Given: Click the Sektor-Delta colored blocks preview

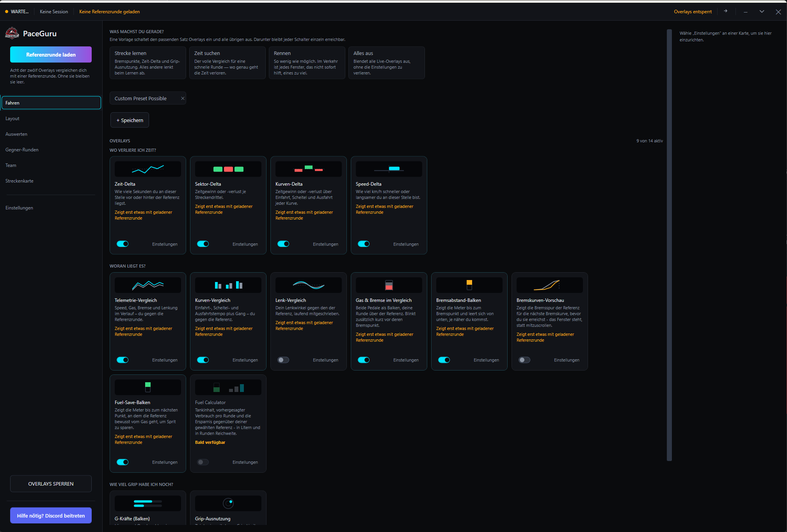Looking at the screenshot, I should (x=228, y=169).
